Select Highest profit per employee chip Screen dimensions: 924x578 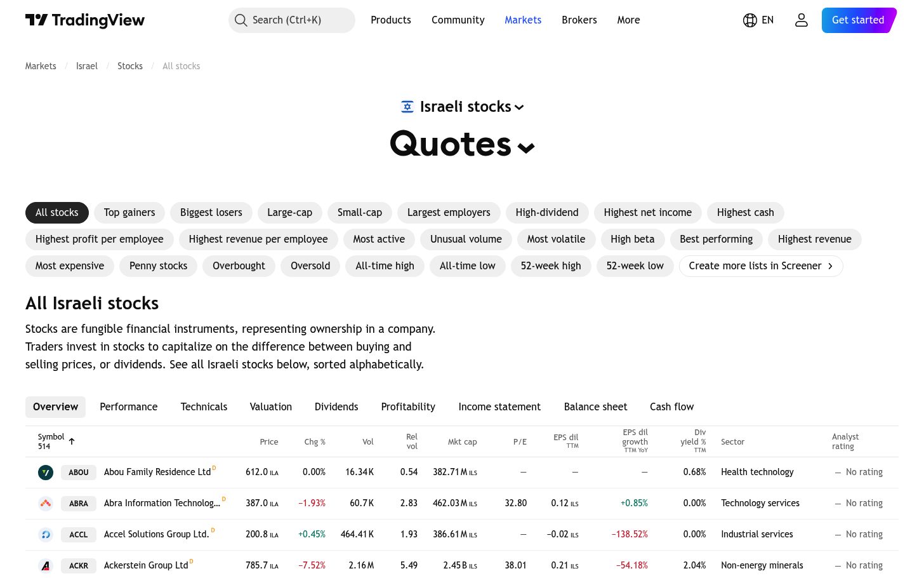[100, 239]
